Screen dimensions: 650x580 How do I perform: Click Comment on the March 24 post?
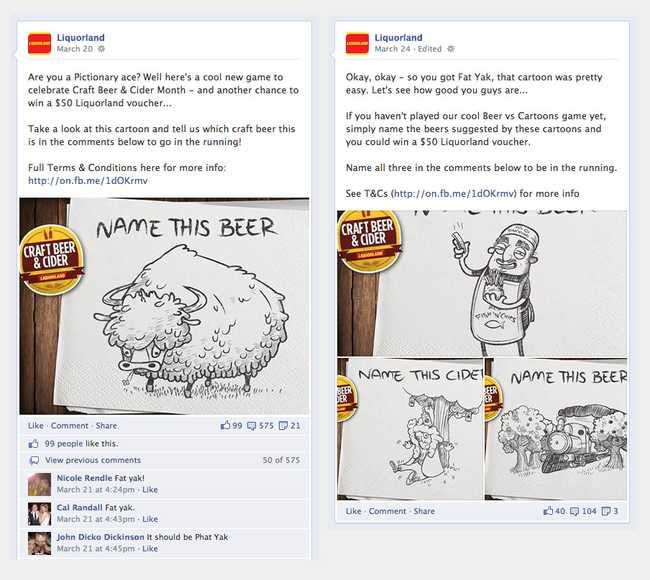coord(387,511)
